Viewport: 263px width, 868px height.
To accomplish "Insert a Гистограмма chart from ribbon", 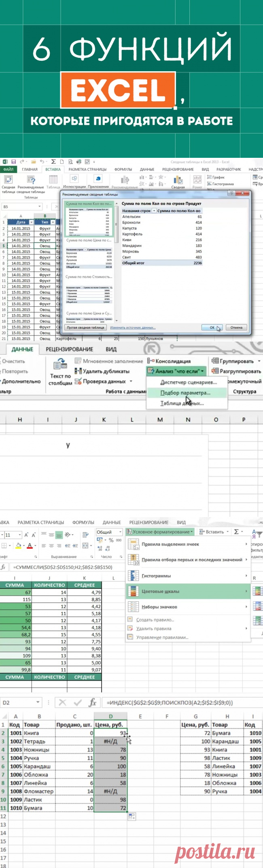I will 220,184.
